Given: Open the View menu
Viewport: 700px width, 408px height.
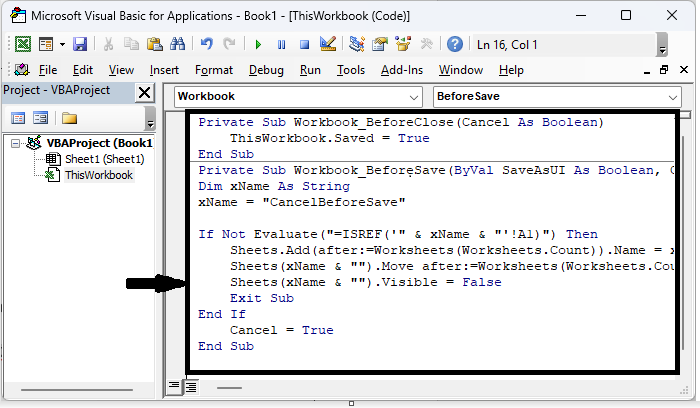Looking at the screenshot, I should coord(121,70).
